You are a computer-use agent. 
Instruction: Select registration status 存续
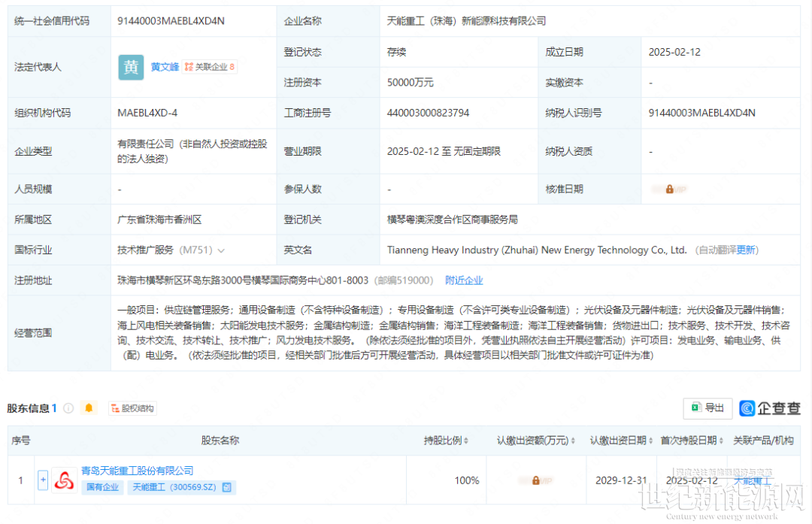pyautogui.click(x=397, y=53)
